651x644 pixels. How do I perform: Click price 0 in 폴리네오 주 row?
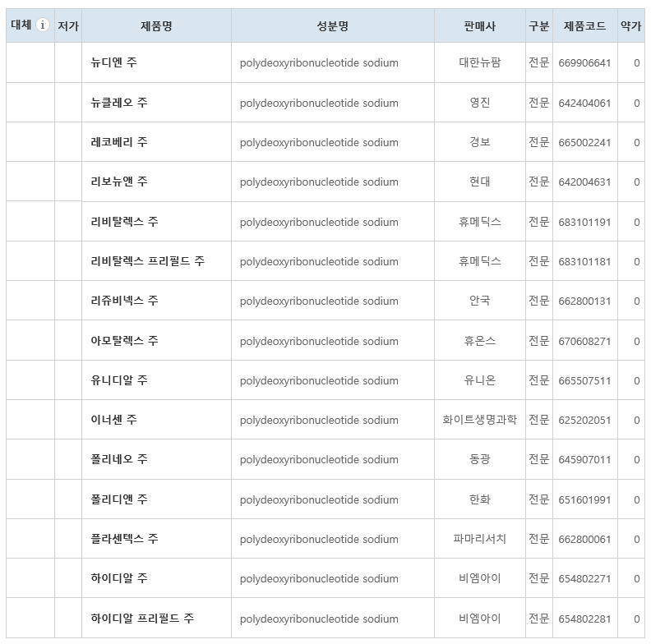click(x=636, y=460)
